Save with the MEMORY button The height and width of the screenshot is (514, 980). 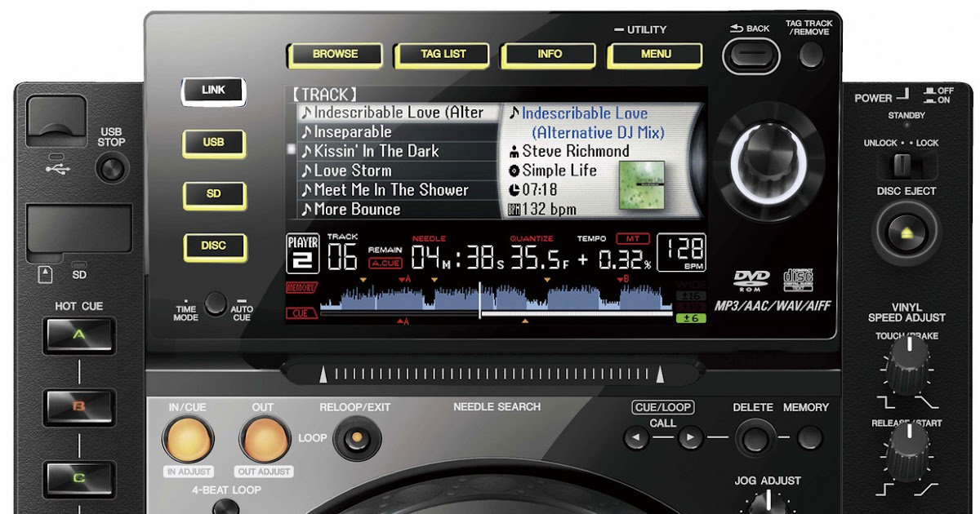pyautogui.click(x=810, y=437)
